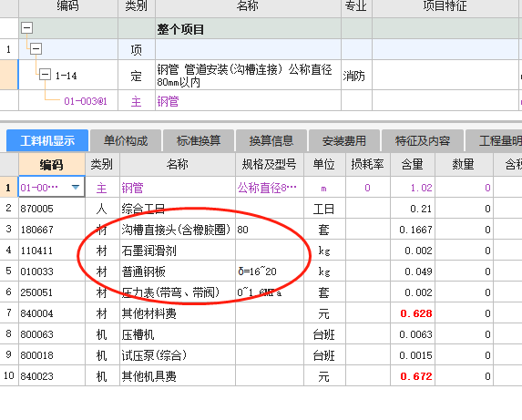The image size is (522, 420).
Task: Click the 定 category cell for 1-14
Action: [136, 76]
